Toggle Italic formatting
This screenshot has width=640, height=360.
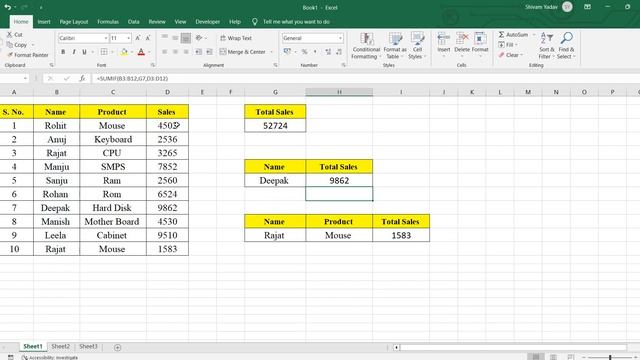74,52
